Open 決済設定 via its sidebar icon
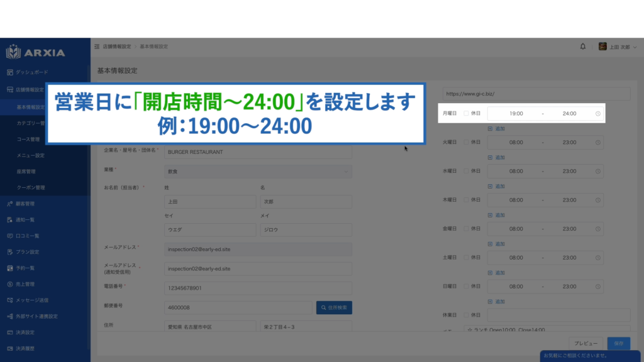This screenshot has height=362, width=644. [x=10, y=332]
